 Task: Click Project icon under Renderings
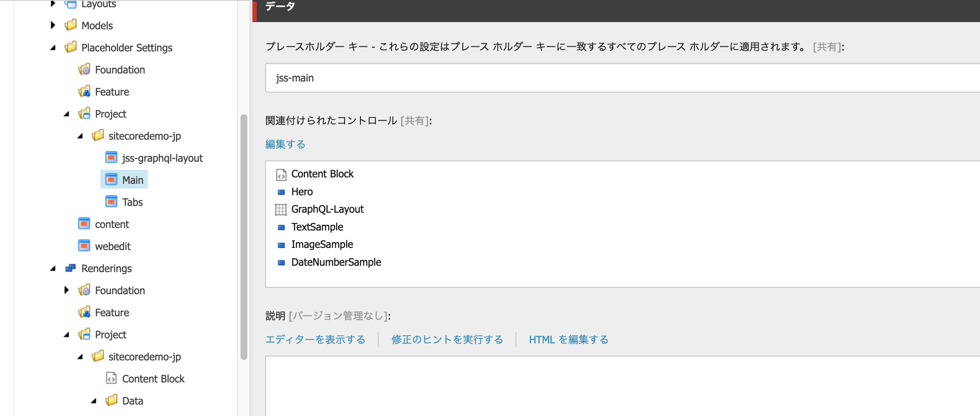[x=84, y=334]
